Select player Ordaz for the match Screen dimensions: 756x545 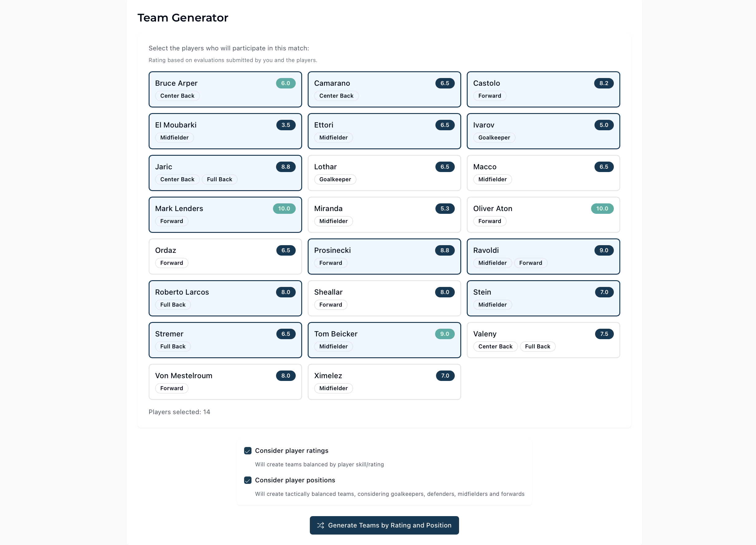pyautogui.click(x=225, y=257)
